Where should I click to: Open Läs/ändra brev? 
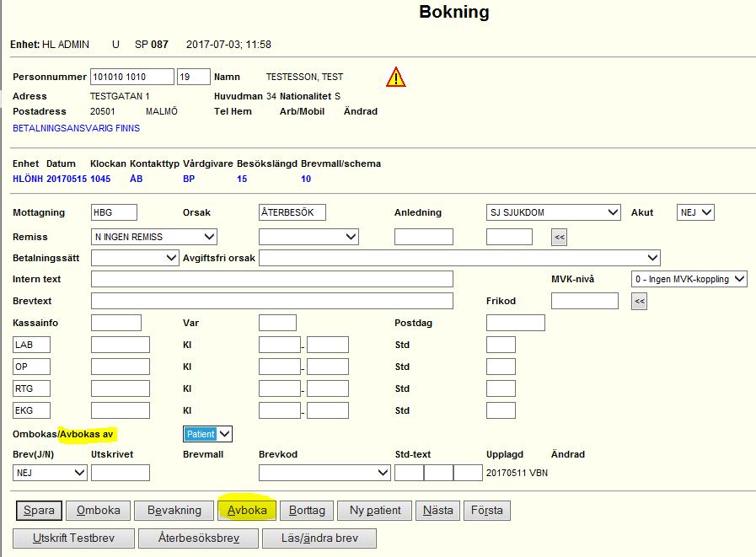coord(319,538)
